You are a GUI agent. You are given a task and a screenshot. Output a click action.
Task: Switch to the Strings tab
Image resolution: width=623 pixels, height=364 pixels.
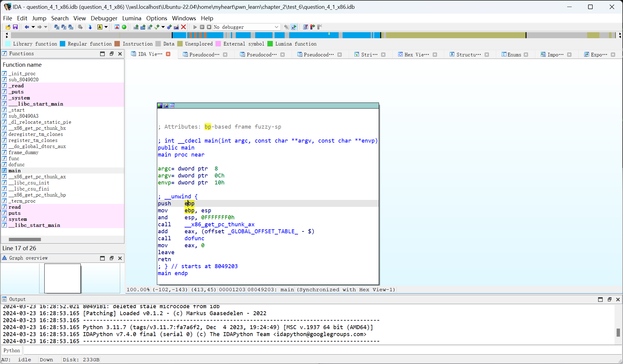point(369,54)
